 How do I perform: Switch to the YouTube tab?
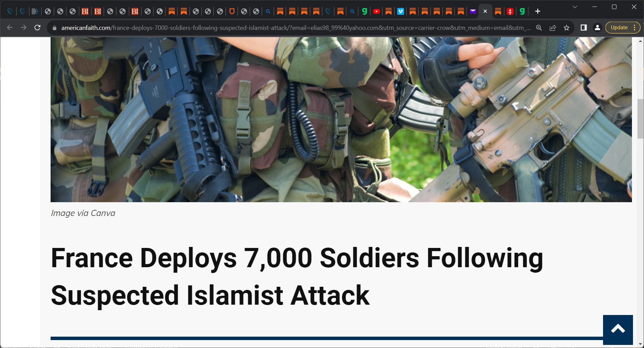(x=377, y=11)
